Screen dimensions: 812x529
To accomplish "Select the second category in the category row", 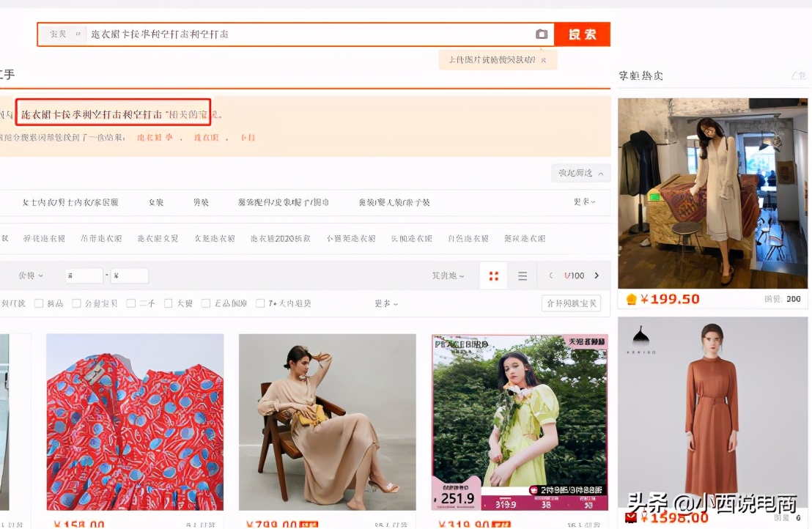I will [156, 202].
